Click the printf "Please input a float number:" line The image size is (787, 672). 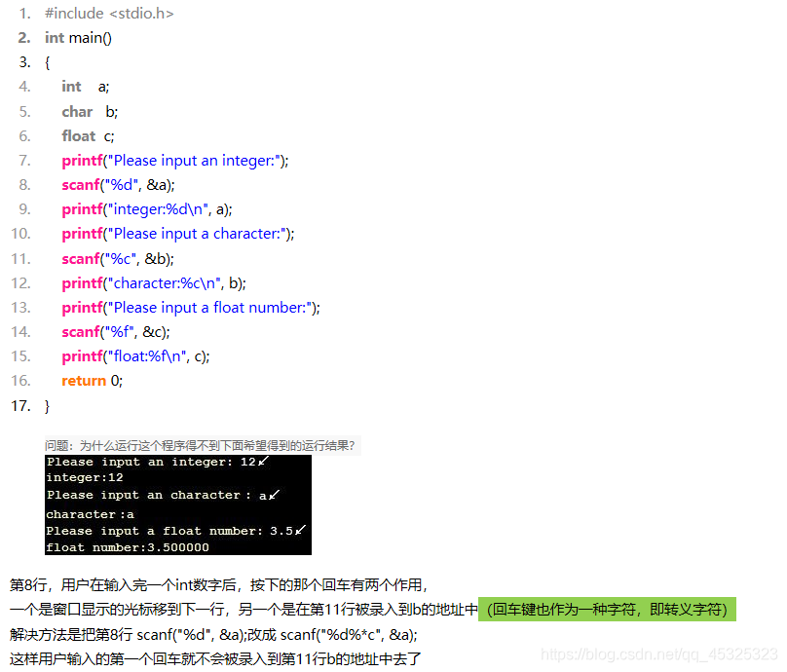tap(191, 308)
